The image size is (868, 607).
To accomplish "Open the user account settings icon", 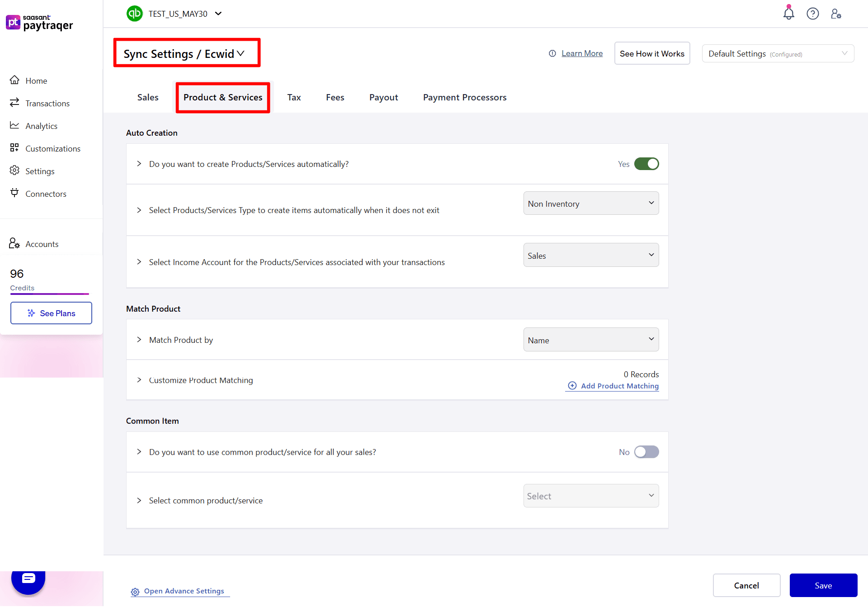I will (x=836, y=14).
